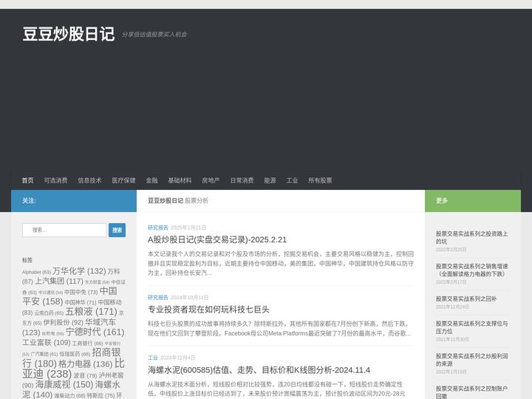Click the 云南白药 (65) tag

[49, 313]
